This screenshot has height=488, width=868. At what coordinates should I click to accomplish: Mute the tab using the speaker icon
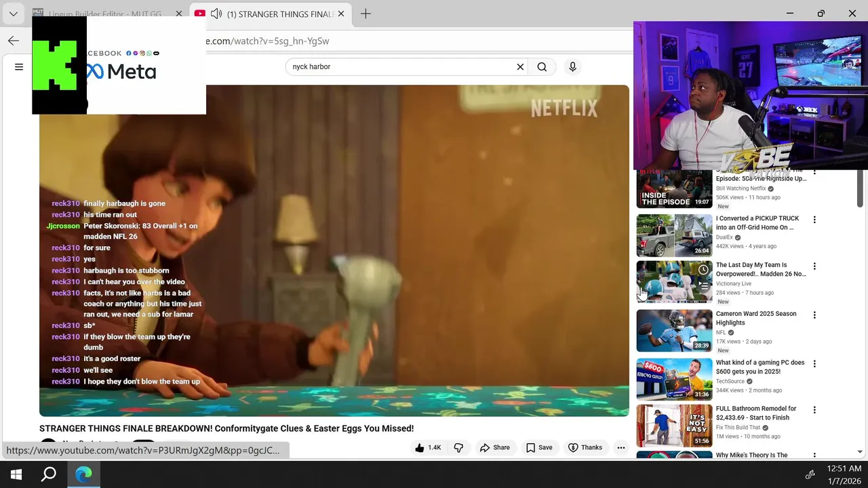coord(216,14)
